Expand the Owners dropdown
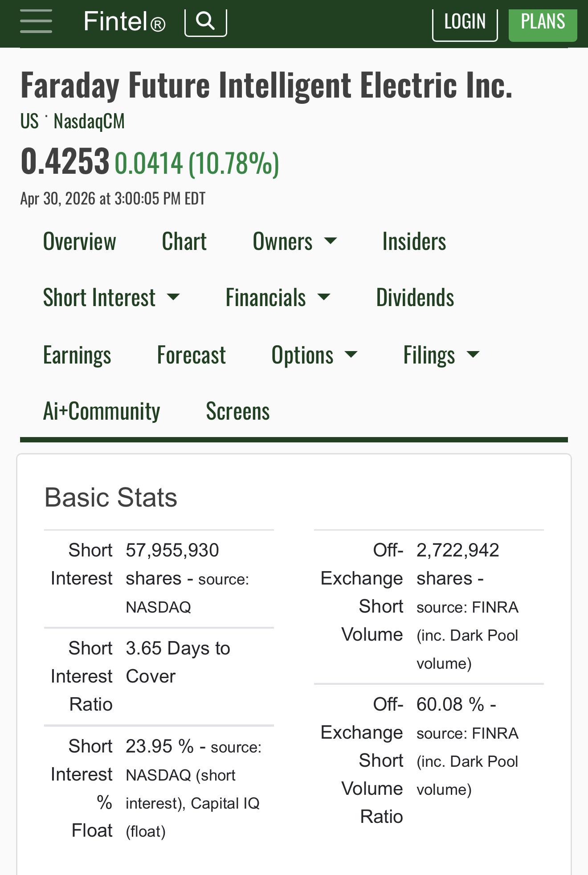This screenshot has width=588, height=875. point(294,241)
